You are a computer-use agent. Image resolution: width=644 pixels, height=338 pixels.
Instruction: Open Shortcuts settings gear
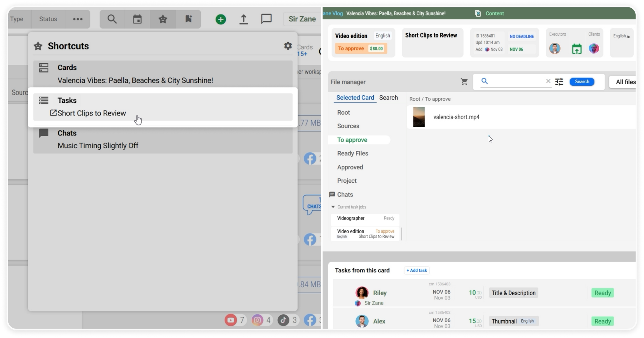[x=288, y=46]
